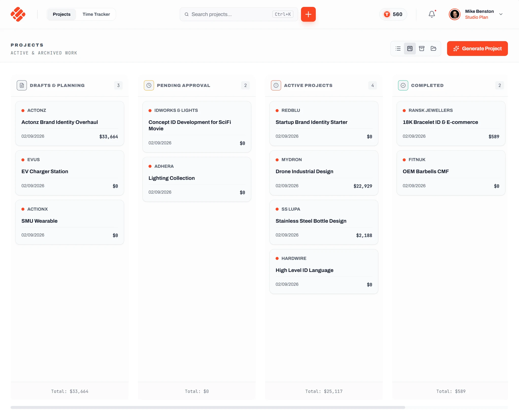The image size is (519, 420).
Task: Click Total: $25,117 column footer
Action: pos(324,391)
